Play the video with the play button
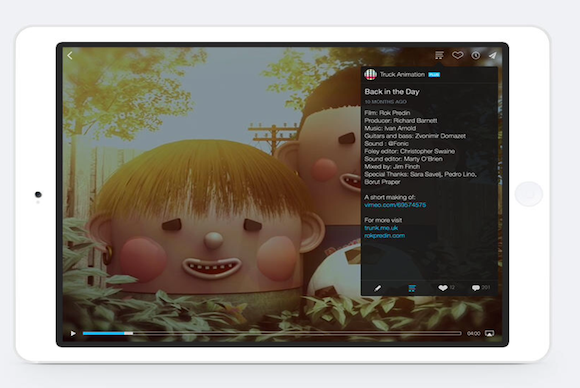 coord(73,334)
